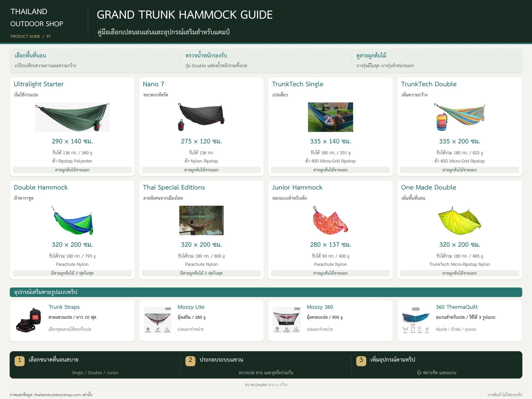Click the Junior Hammock straps-sold-separately tag
Screen dimensions: 532x399
click(x=331, y=273)
